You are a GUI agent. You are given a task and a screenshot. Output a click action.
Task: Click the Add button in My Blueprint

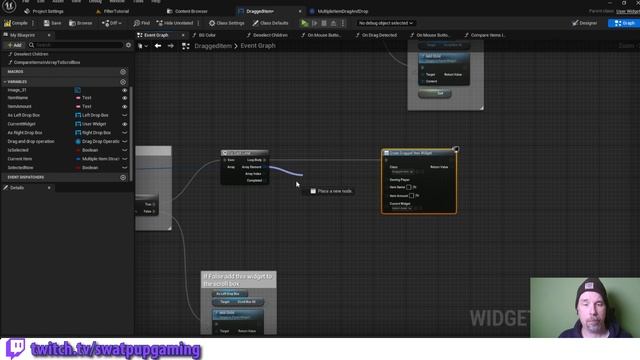click(x=15, y=45)
